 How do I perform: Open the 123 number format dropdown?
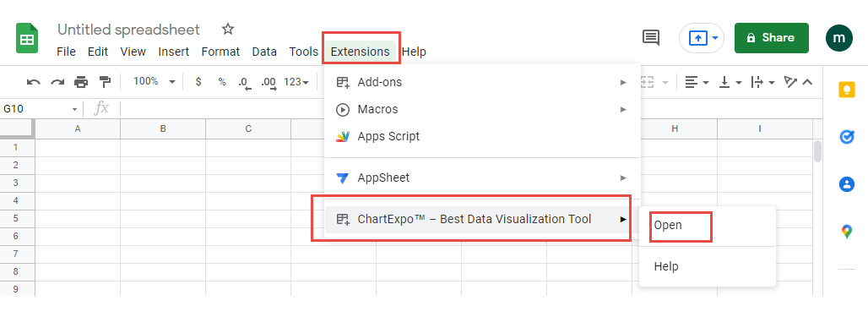(296, 82)
